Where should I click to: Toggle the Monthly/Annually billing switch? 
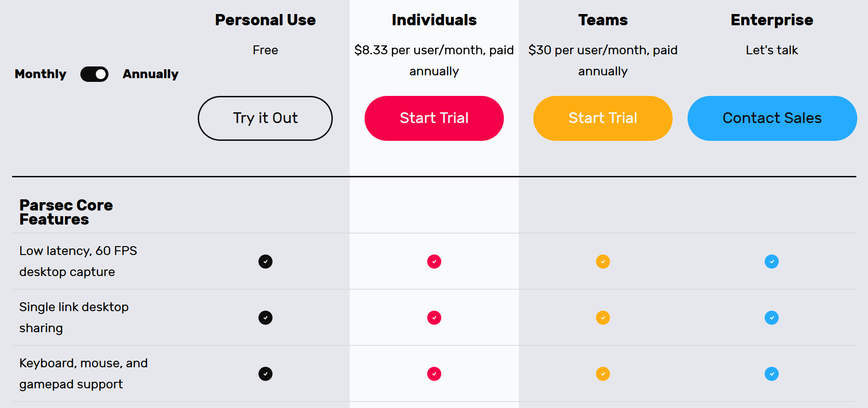pos(94,74)
